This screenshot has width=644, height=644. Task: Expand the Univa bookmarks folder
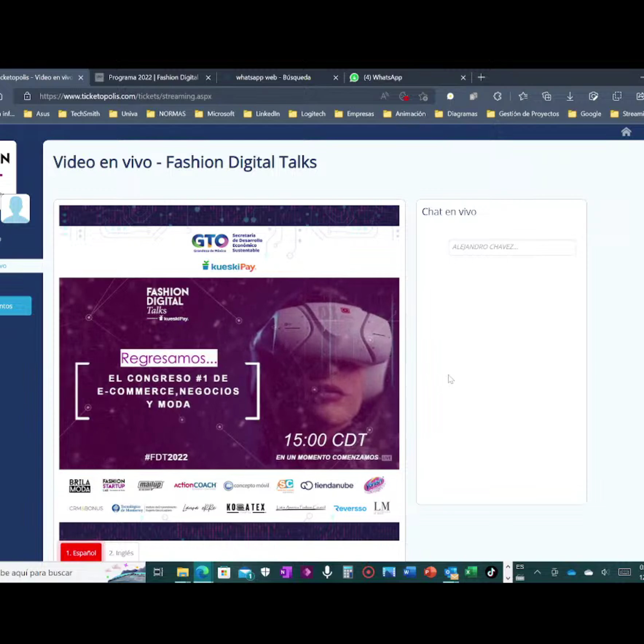pos(123,114)
